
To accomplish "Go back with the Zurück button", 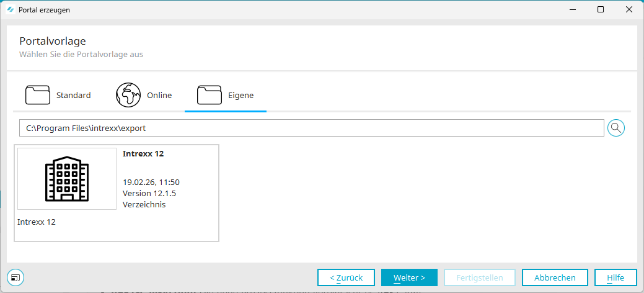I will pos(346,277).
